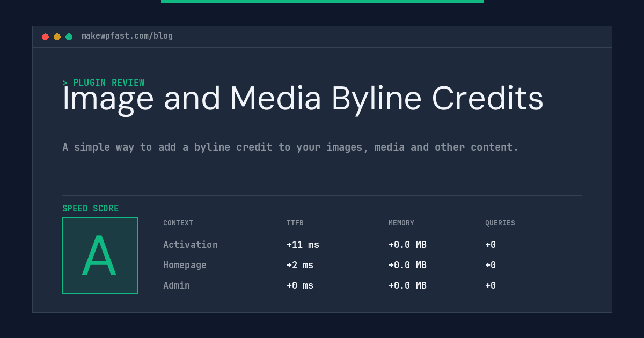Click the Image and Media Byline Credits title

(303, 99)
